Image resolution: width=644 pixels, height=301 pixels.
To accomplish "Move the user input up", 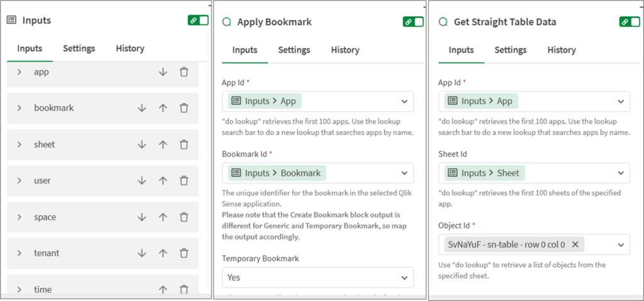I will coord(163,181).
